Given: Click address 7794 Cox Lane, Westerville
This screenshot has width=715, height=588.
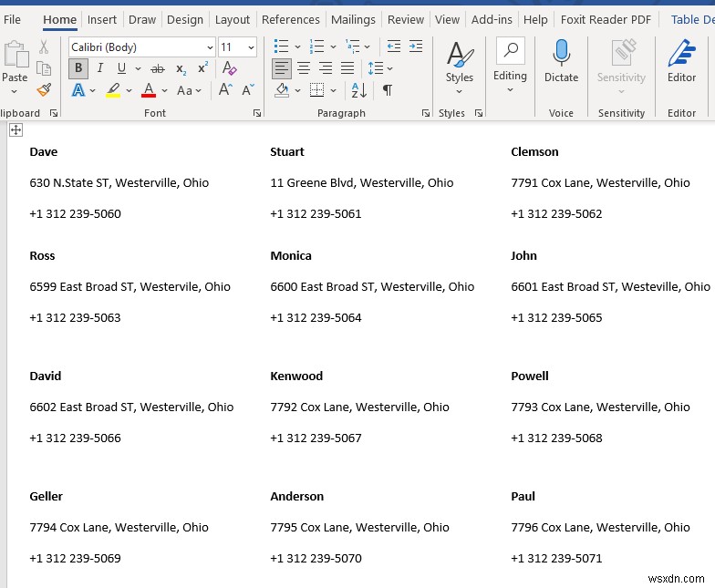Looking at the screenshot, I should 104,527.
